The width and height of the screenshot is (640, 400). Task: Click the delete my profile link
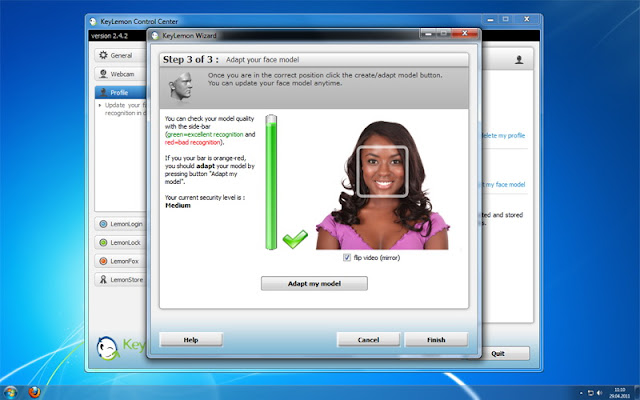503,136
